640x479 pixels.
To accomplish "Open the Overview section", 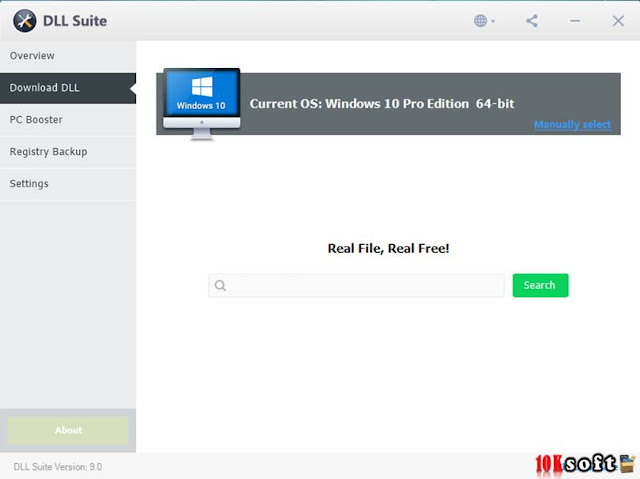I will point(68,56).
